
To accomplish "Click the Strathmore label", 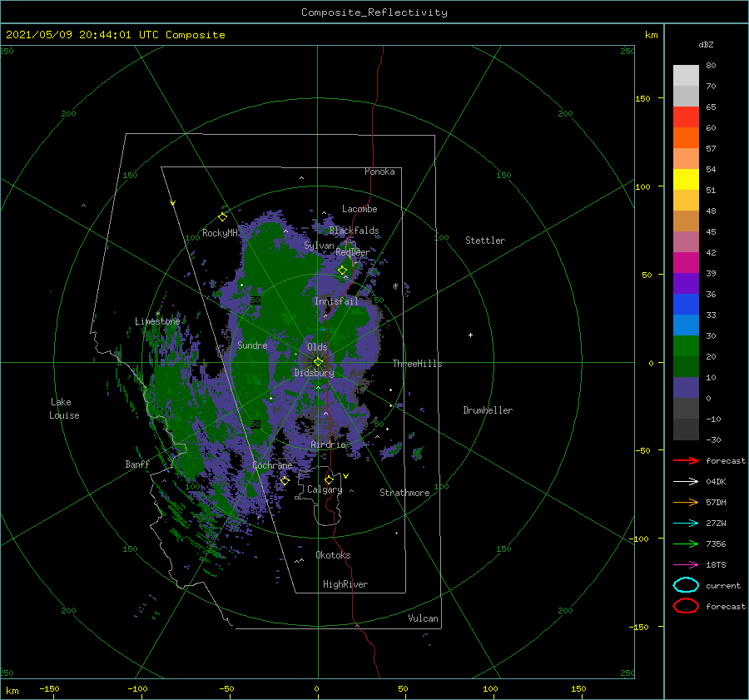I will pos(404,493).
